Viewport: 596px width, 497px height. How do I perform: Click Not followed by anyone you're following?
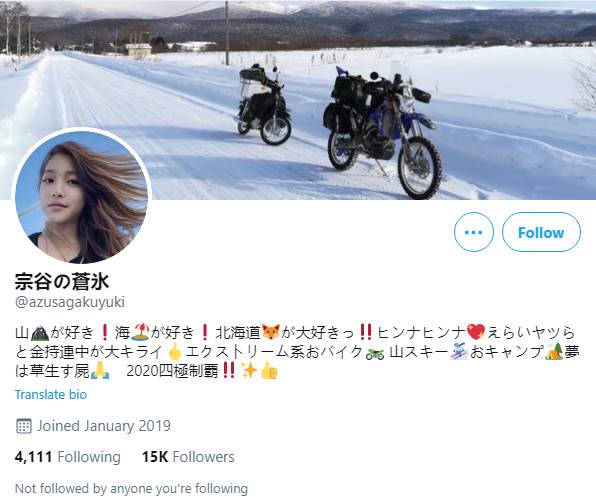[131, 488]
